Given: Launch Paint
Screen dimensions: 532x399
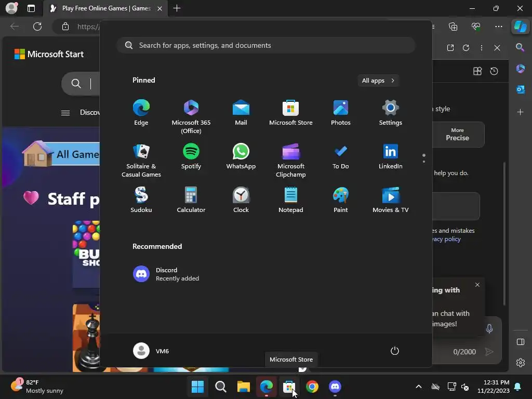Looking at the screenshot, I should click(x=341, y=200).
